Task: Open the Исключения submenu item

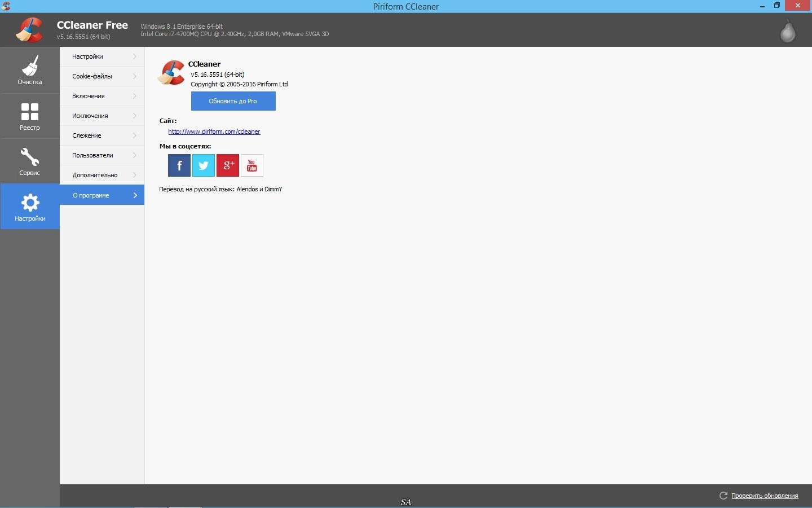Action: coord(102,116)
